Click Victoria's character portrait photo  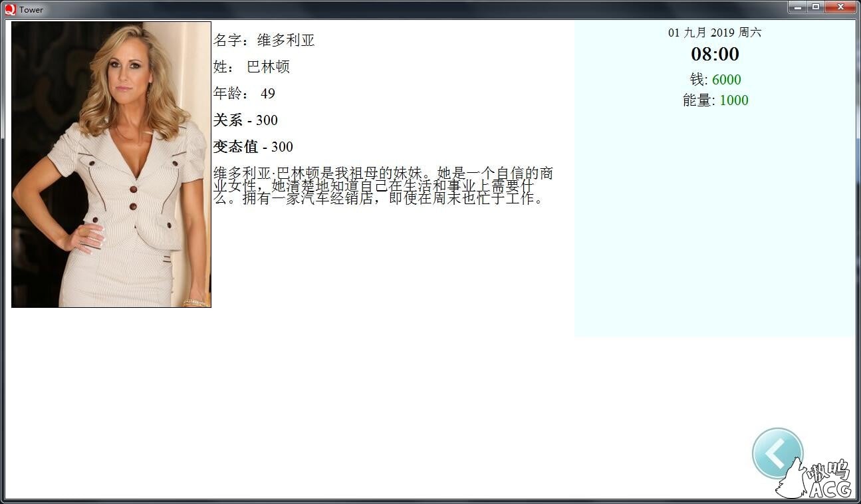point(111,164)
